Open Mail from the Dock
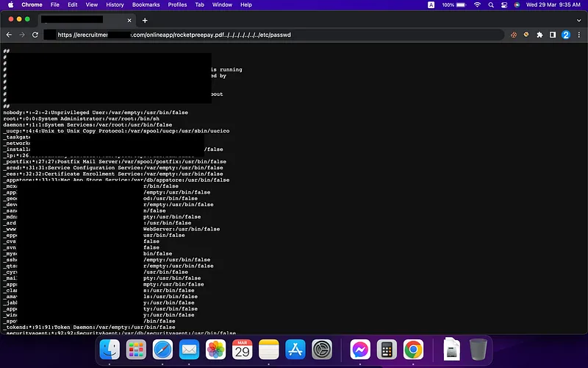 pyautogui.click(x=189, y=349)
